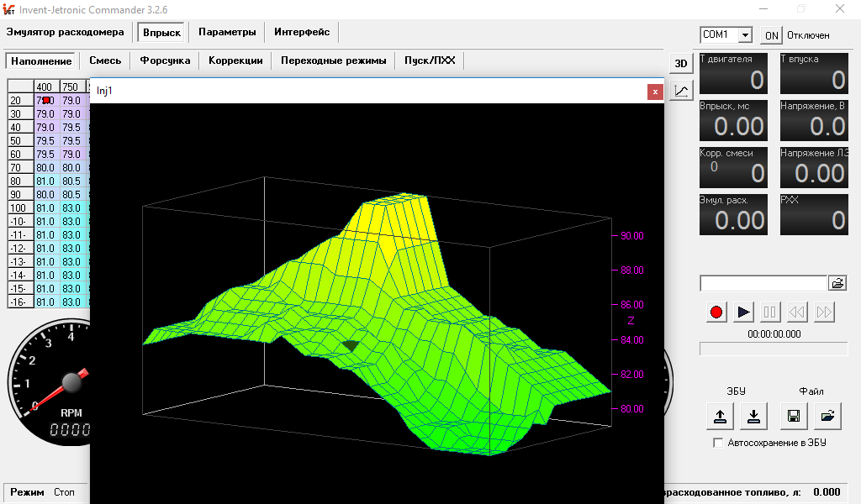Fast-forward the log playback

coord(824,312)
